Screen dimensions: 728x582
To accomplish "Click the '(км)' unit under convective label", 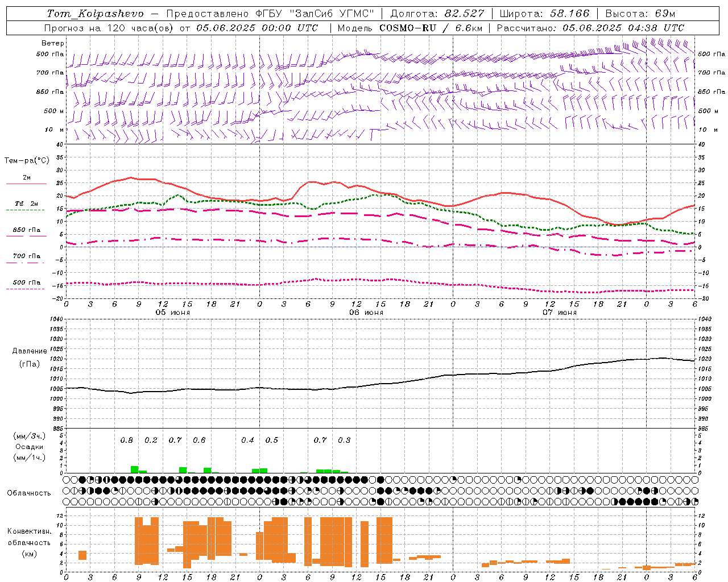I will [29, 553].
